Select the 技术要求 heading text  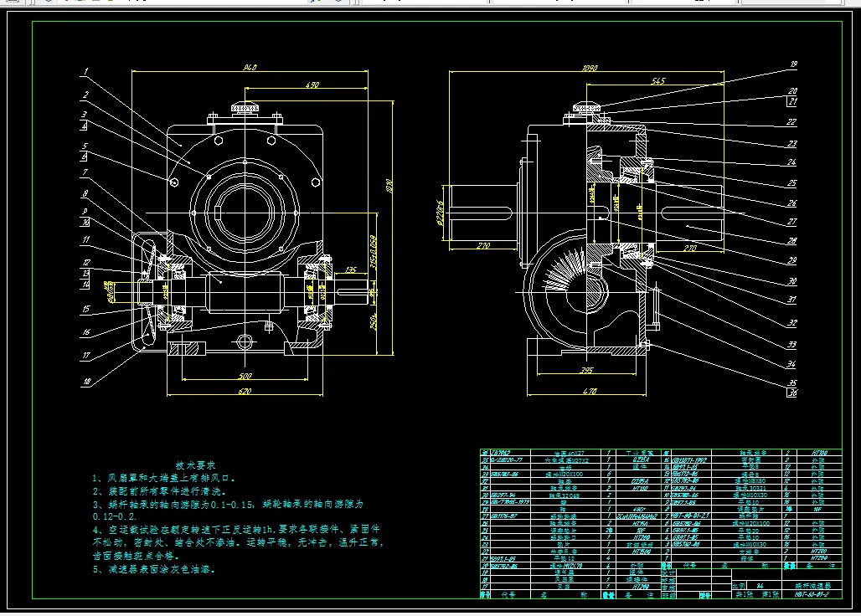(195, 465)
